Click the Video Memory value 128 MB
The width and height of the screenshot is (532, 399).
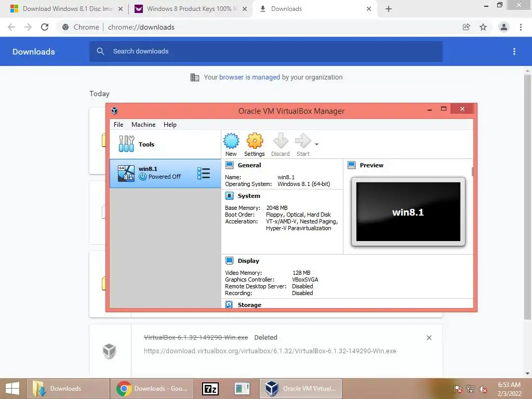301,273
